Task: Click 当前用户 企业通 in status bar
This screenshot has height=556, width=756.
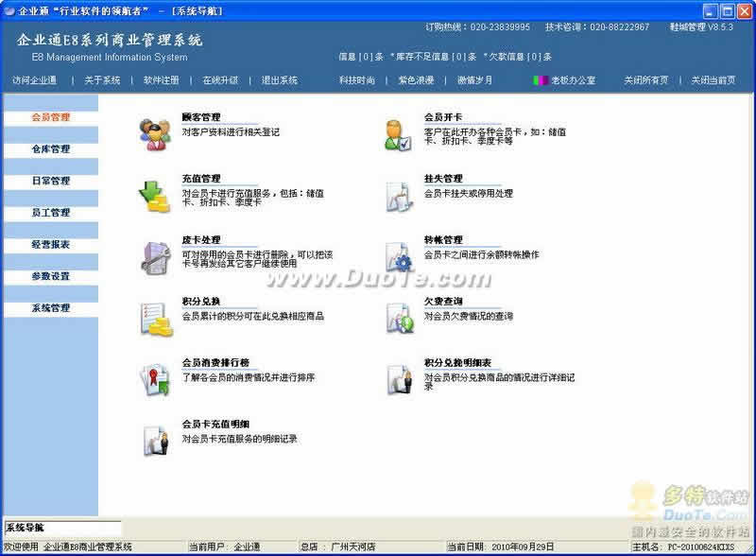Action: 224,547
